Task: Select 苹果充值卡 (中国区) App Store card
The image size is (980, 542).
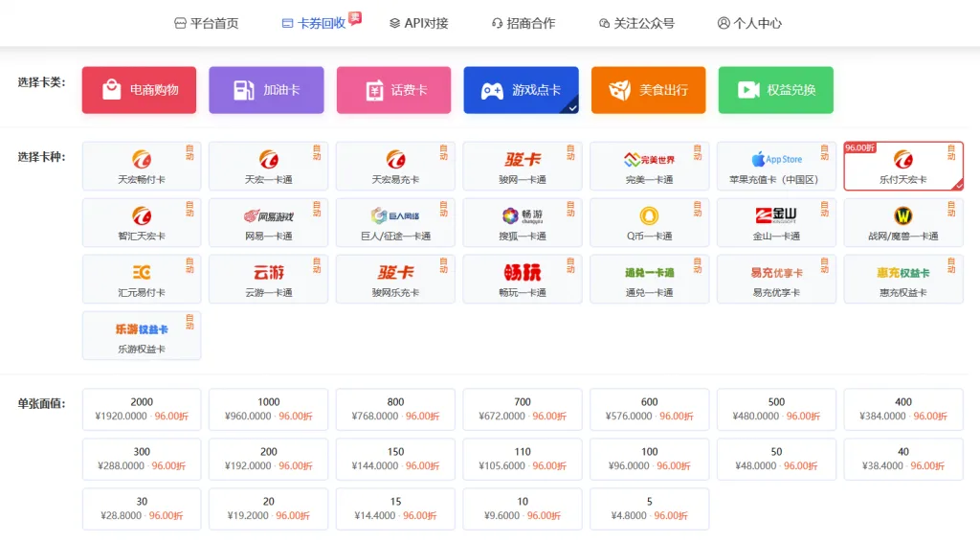Action: click(x=776, y=167)
